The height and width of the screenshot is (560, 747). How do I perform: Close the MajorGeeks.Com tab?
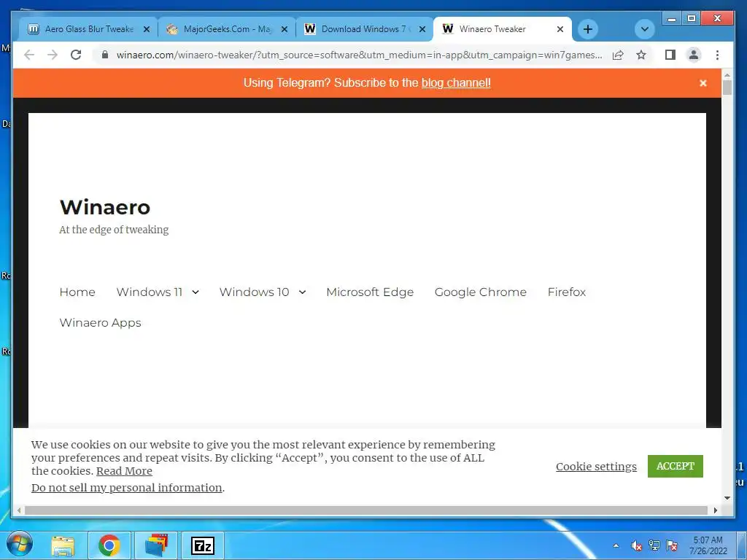[x=285, y=29]
